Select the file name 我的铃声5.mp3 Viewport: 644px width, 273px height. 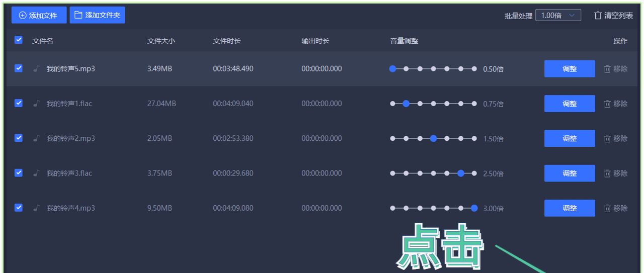pos(71,69)
